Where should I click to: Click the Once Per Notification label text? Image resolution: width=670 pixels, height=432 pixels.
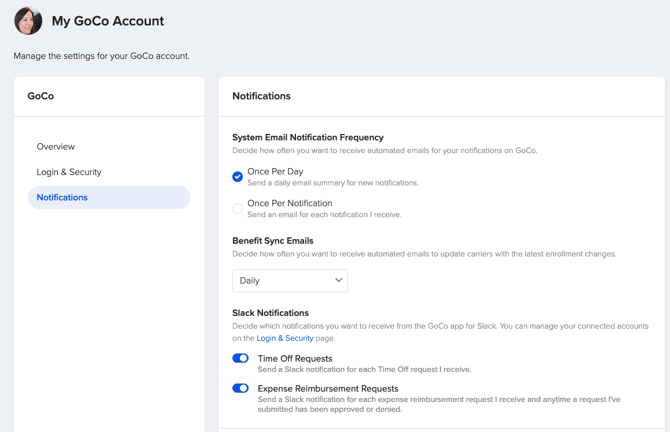click(x=289, y=203)
